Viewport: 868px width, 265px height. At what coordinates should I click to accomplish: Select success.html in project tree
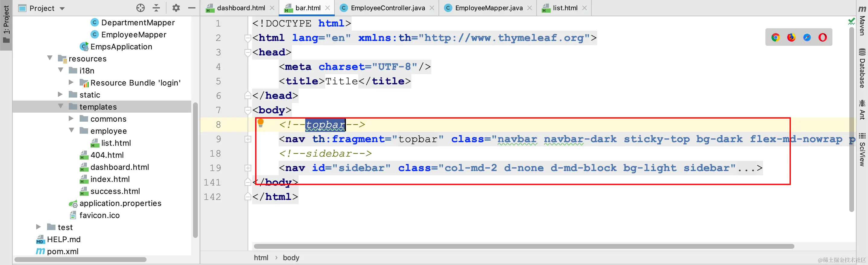(110, 191)
